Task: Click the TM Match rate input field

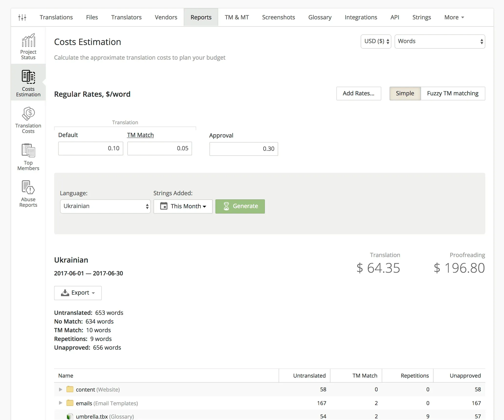Action: tap(160, 148)
